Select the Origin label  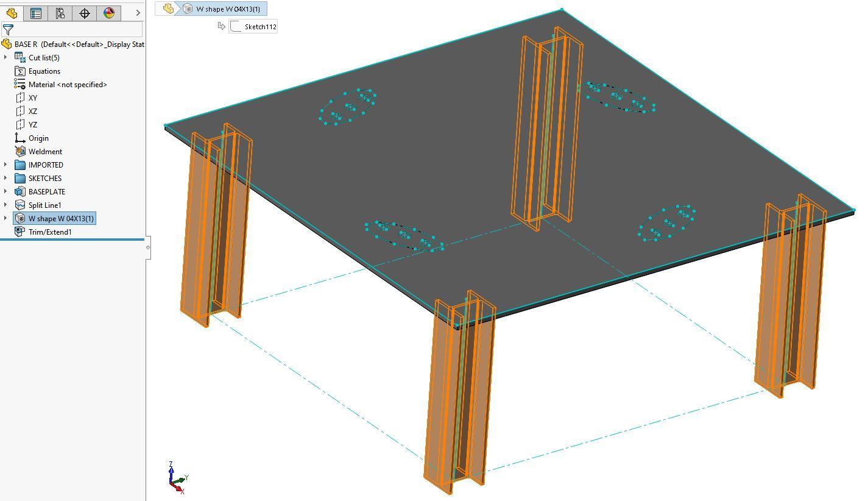coord(38,138)
